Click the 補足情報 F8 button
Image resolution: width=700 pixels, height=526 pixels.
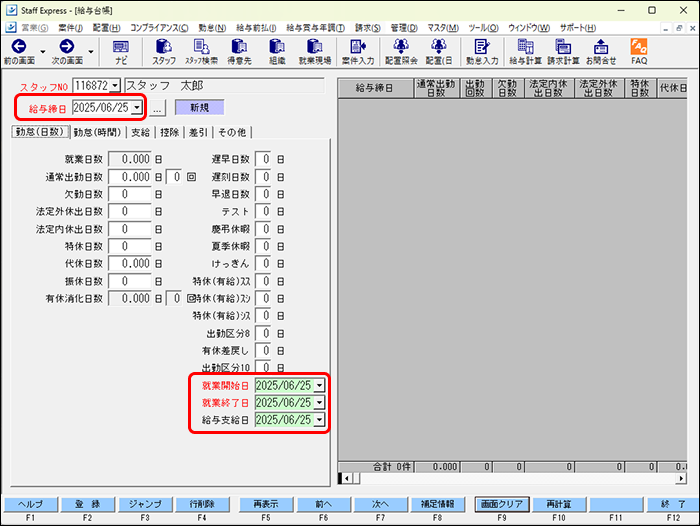tap(438, 504)
